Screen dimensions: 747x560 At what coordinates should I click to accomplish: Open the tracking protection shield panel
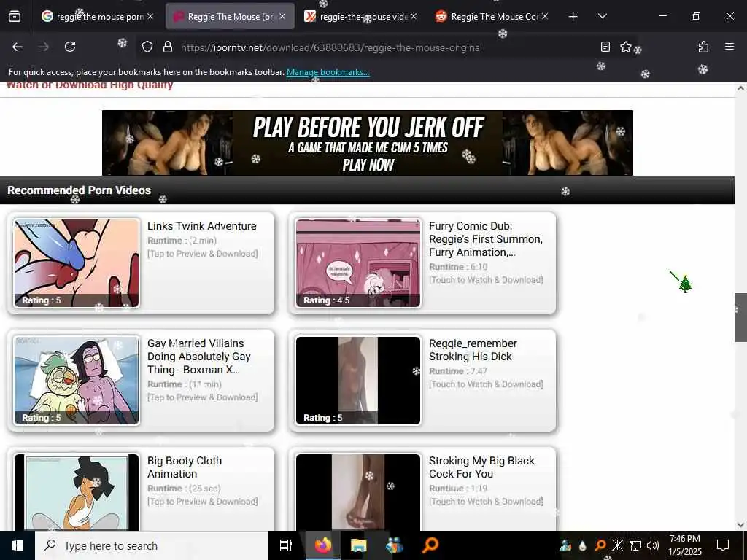click(x=147, y=47)
